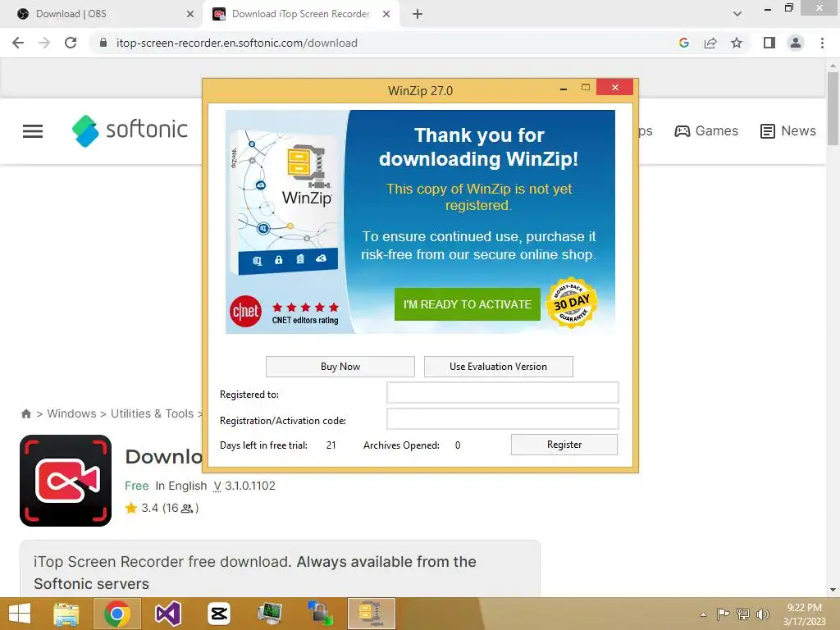
Task: Open Utilities & Tools breadcrumb link
Action: click(x=152, y=413)
